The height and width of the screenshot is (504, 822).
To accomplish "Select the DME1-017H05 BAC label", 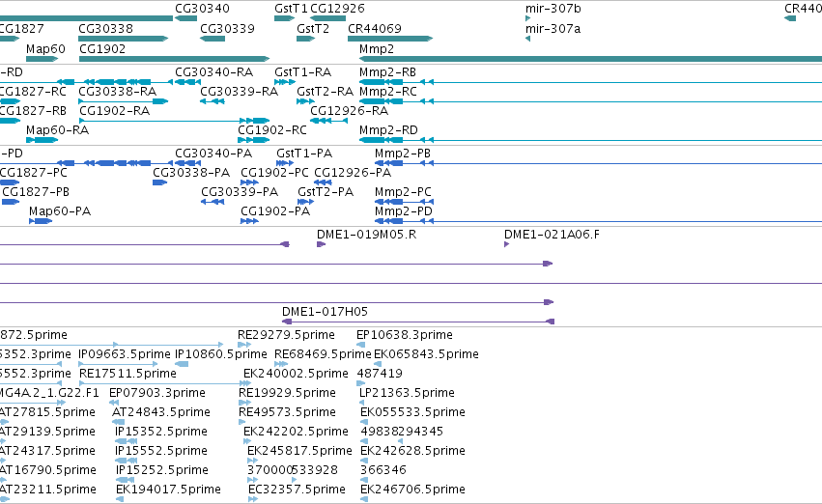I will point(325,312).
